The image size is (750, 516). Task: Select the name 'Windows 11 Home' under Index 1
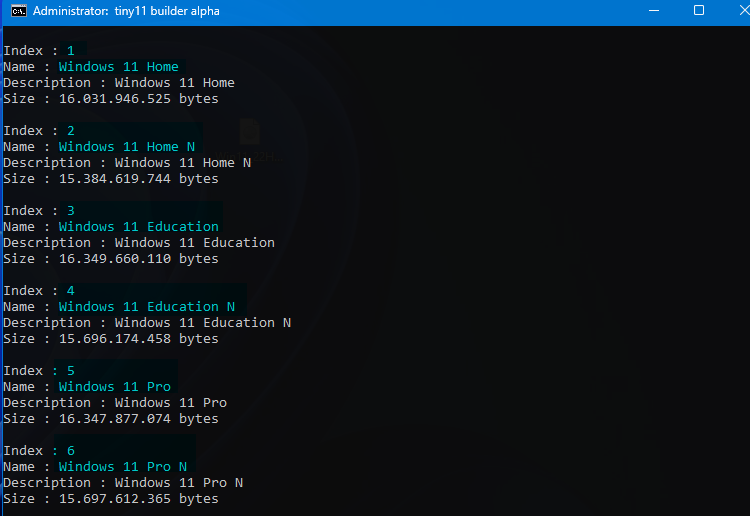pos(119,66)
